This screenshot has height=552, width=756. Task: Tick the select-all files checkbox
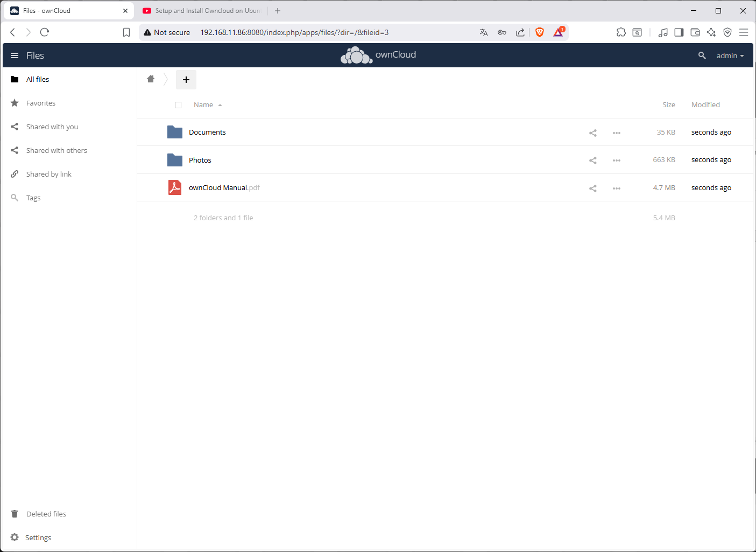coord(178,105)
